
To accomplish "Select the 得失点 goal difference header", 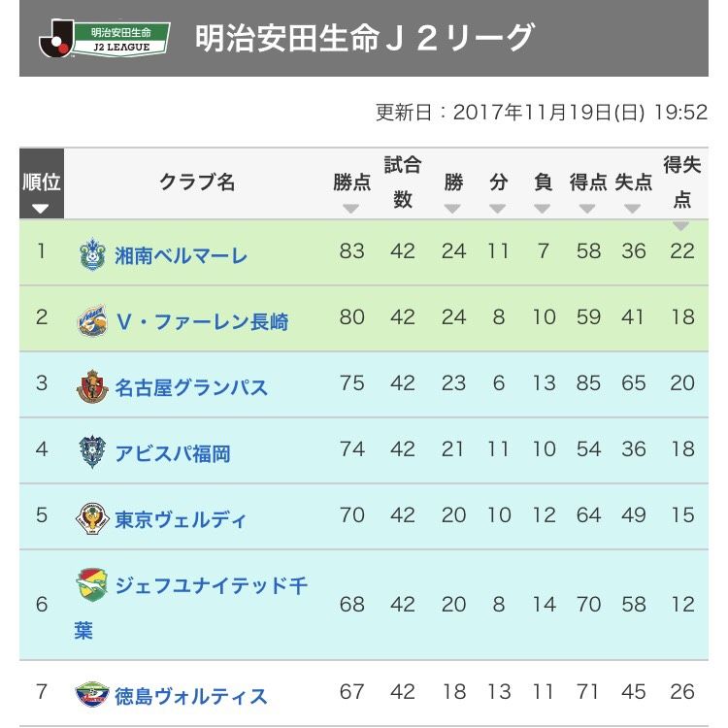I will point(681,182).
